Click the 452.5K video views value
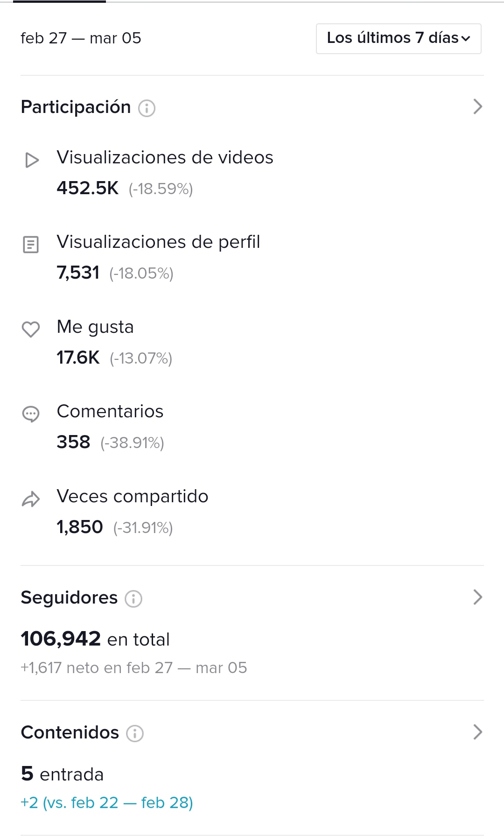 [x=88, y=188]
